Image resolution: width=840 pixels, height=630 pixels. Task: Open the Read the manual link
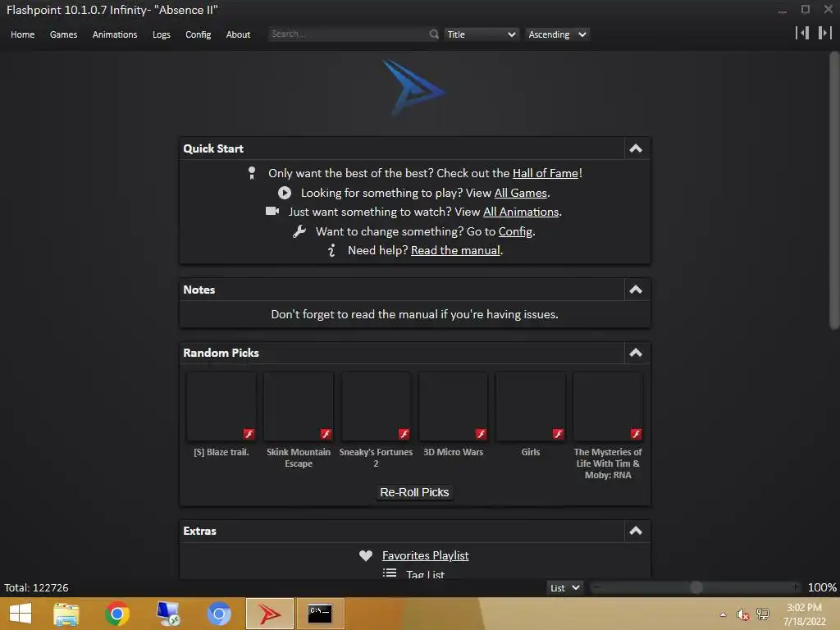455,250
